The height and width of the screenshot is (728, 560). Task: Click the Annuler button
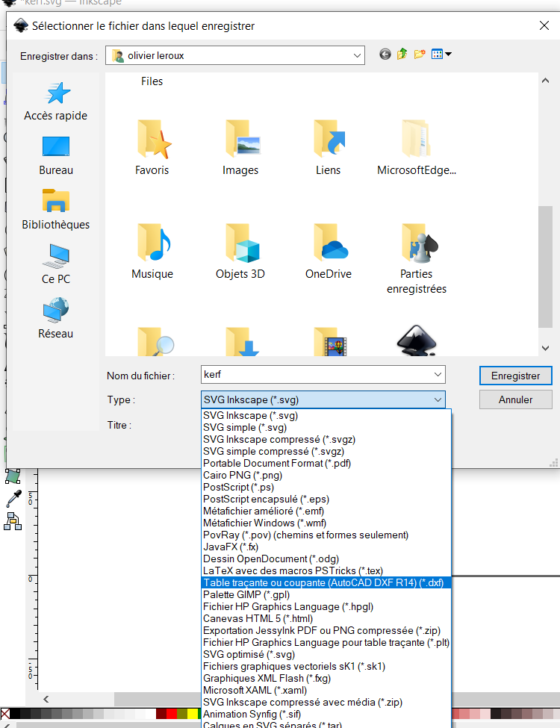tap(515, 399)
